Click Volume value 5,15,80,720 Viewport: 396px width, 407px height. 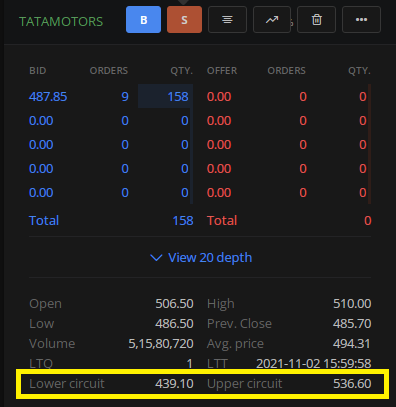pyautogui.click(x=161, y=344)
